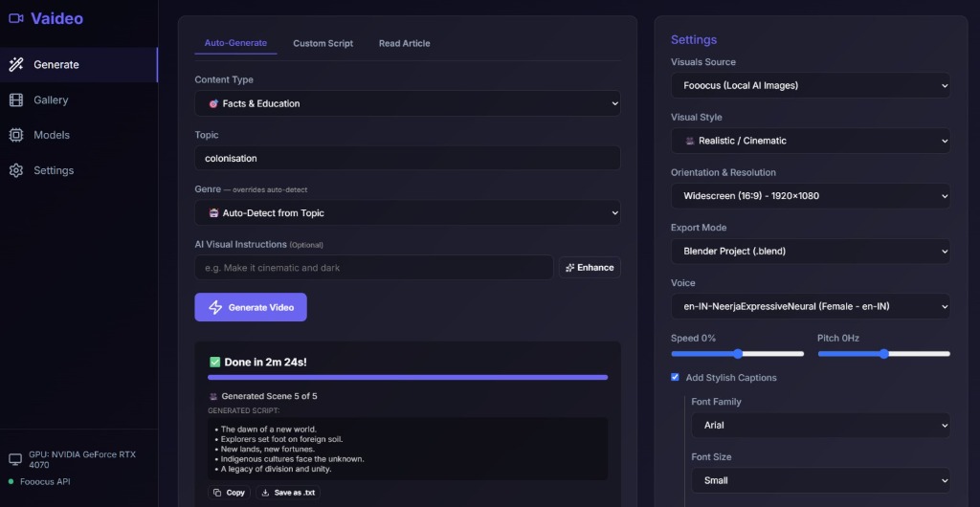Screen dimensions: 980x507
Task: Open the Content Type dropdown
Action: click(408, 103)
